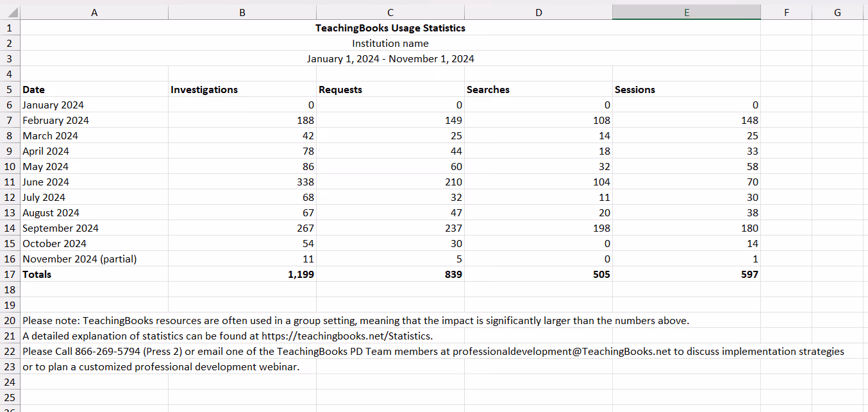Select the 'February 2024' cell
Viewport: 868px width, 412px height.
click(95, 121)
